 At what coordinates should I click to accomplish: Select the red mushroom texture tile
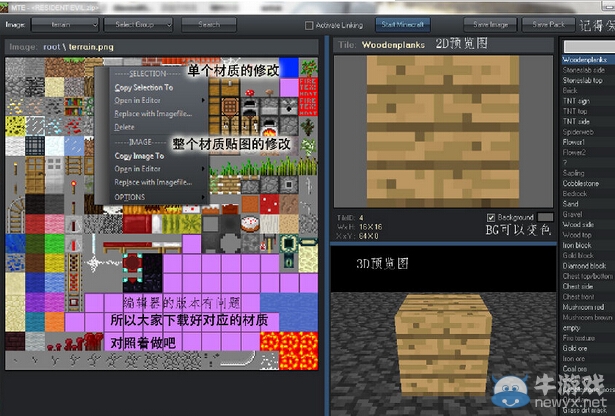tap(250, 87)
